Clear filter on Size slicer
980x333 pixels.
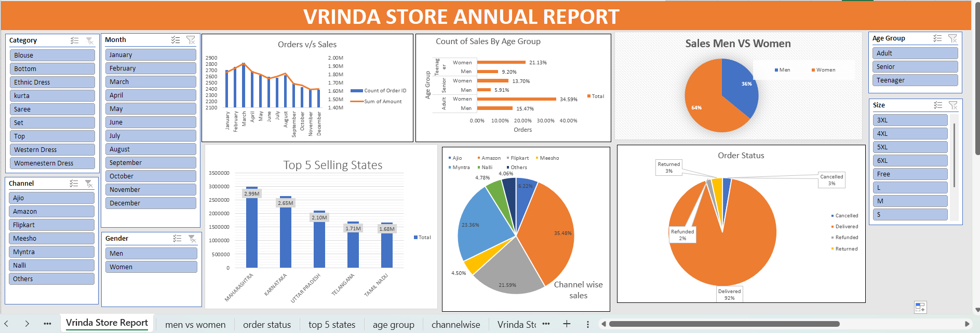(x=953, y=105)
